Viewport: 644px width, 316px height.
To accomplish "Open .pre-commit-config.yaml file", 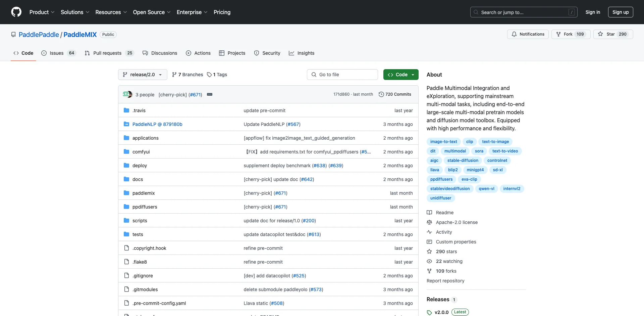I will pos(159,303).
